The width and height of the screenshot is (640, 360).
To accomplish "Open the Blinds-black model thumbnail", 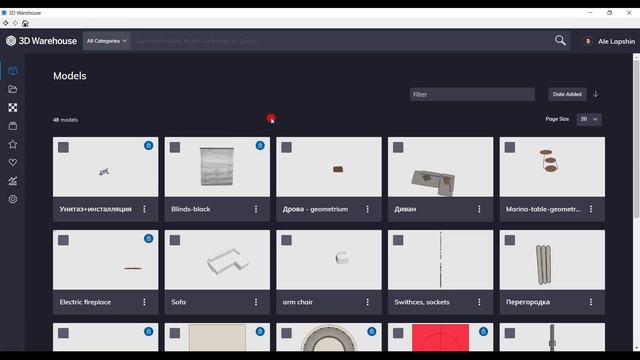I will pyautogui.click(x=217, y=167).
